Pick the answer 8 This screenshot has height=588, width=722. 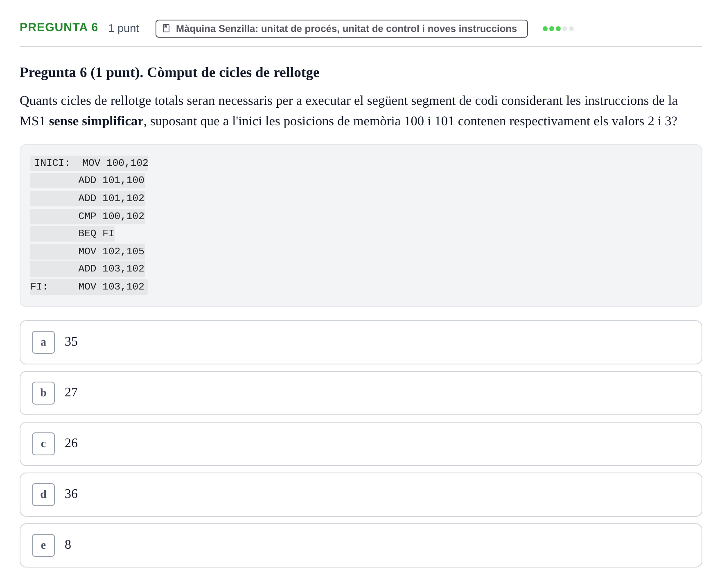(x=361, y=545)
